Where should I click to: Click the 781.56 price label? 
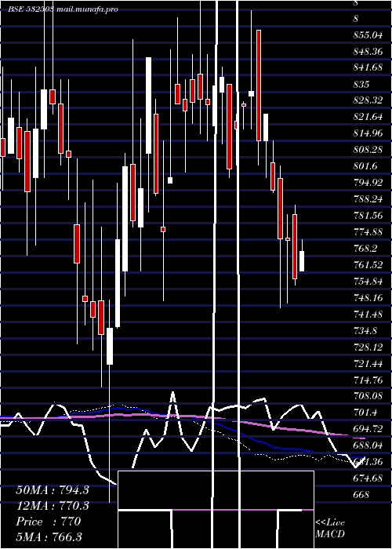[x=369, y=216]
